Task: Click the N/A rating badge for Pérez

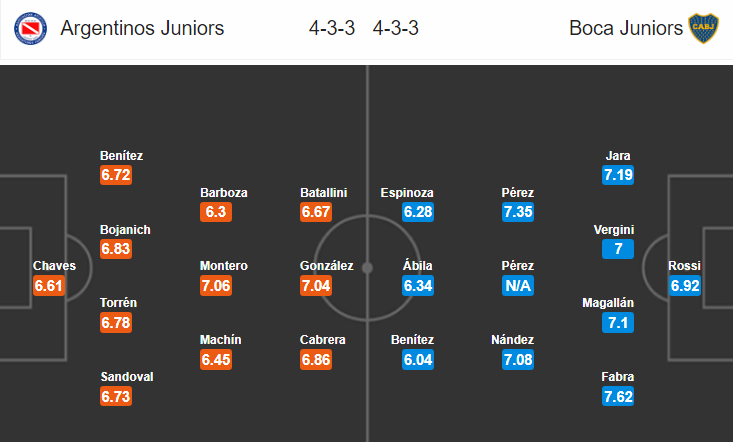Action: pyautogui.click(x=518, y=285)
